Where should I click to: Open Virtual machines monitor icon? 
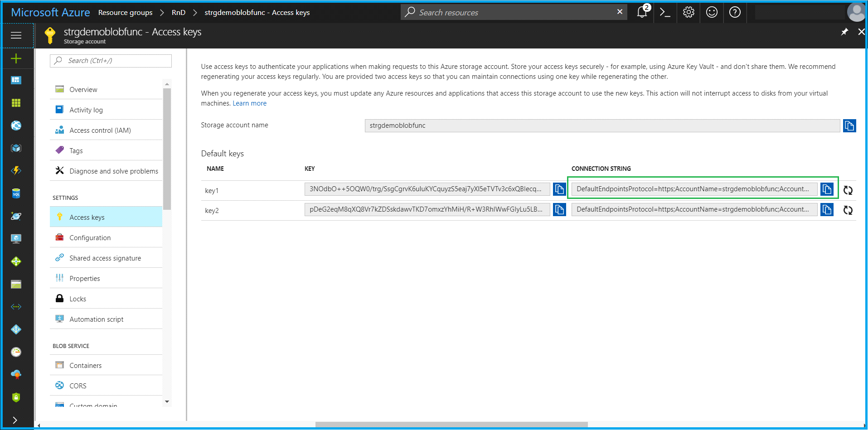(16, 239)
